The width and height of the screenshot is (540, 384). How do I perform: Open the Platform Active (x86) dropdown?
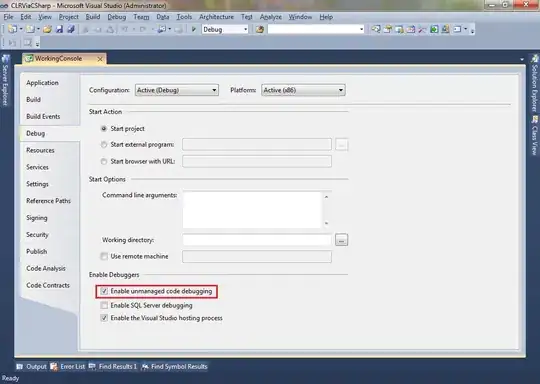pos(303,90)
